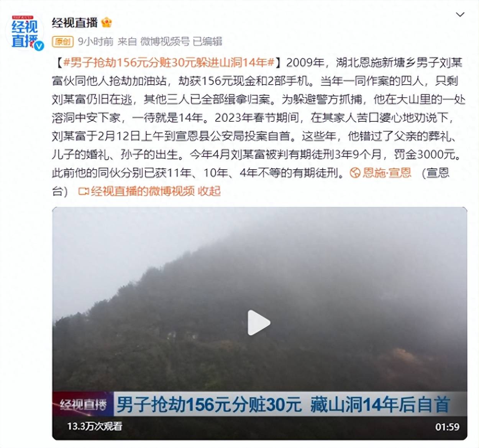Open the 恩施·宣恩 location link
The image size is (479, 448).
(387, 173)
